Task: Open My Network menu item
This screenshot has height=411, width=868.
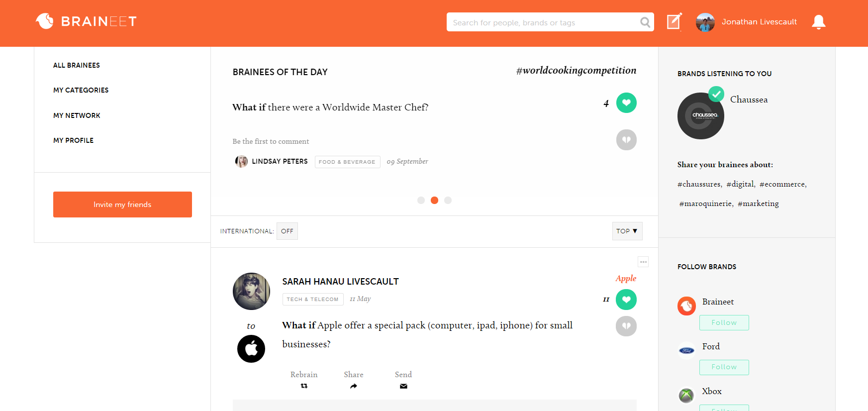Action: (77, 115)
